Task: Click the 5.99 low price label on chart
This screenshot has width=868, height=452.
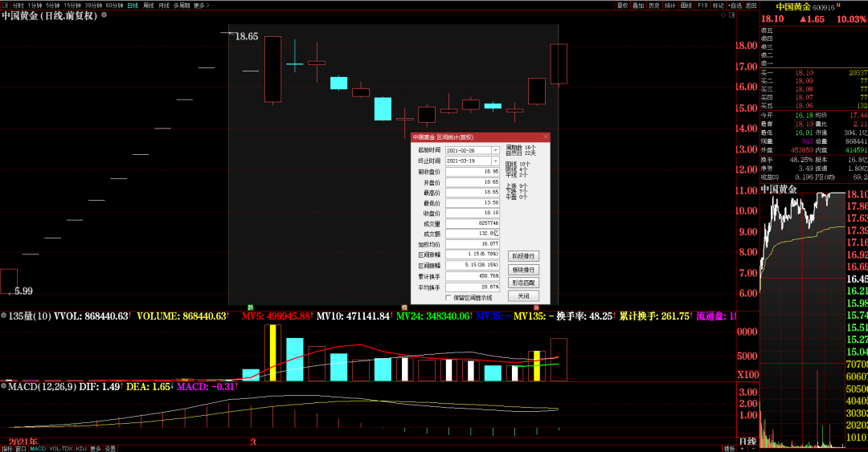Action: 24,291
